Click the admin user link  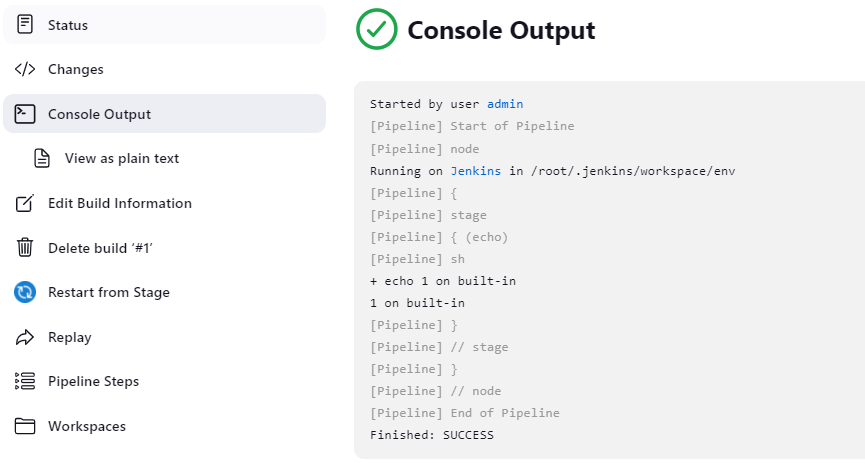(x=505, y=104)
